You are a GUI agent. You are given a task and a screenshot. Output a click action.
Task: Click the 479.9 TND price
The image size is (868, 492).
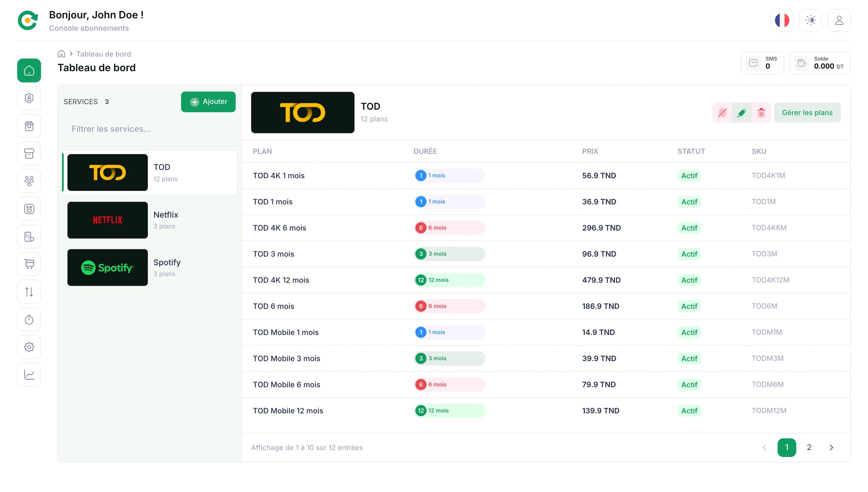point(601,280)
